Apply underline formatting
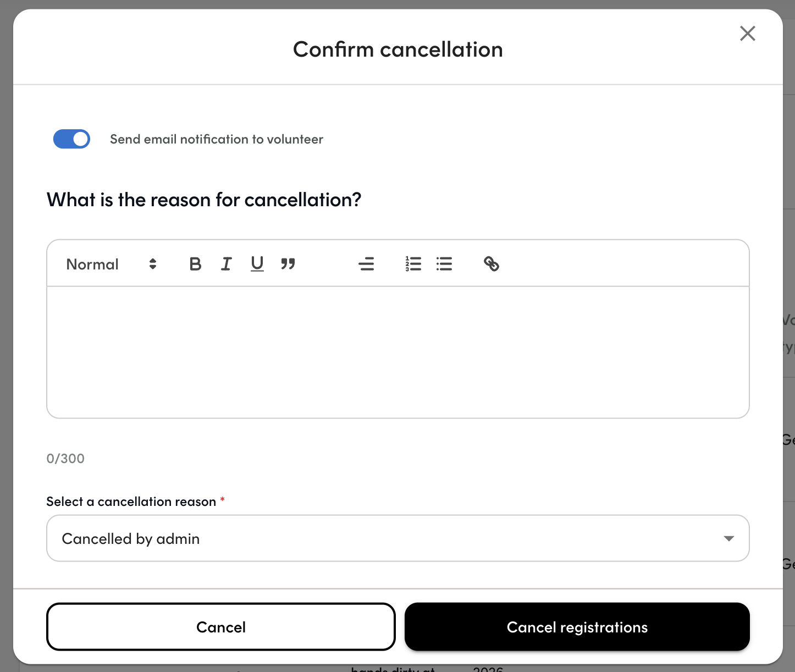The width and height of the screenshot is (795, 672). (x=257, y=264)
